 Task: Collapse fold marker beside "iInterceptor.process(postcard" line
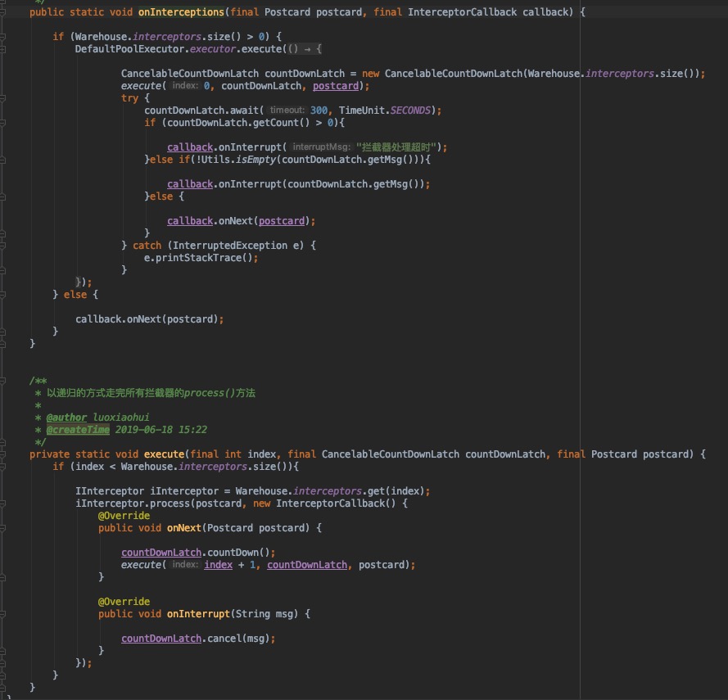tap(2, 504)
